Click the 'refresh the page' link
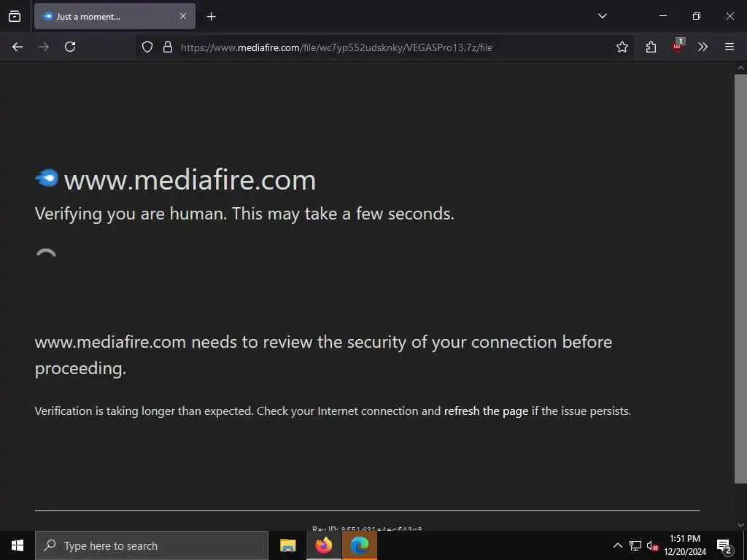 pyautogui.click(x=486, y=411)
